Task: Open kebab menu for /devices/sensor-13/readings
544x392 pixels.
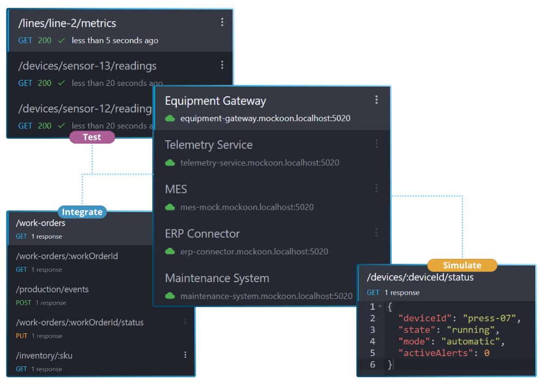Action: pyautogui.click(x=222, y=65)
